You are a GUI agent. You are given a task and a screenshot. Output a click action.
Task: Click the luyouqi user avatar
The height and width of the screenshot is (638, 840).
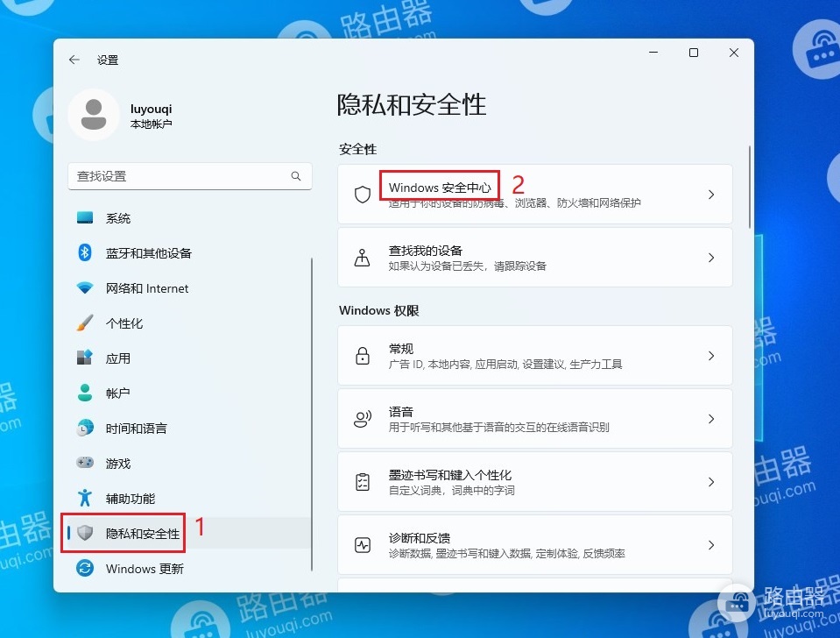click(94, 115)
